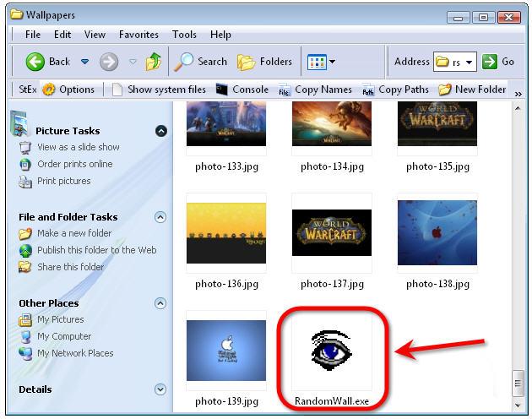Viewport: 532px width, 419px height.
Task: Select photo-139.jpg Apple thumbnail
Action: pyautogui.click(x=226, y=351)
